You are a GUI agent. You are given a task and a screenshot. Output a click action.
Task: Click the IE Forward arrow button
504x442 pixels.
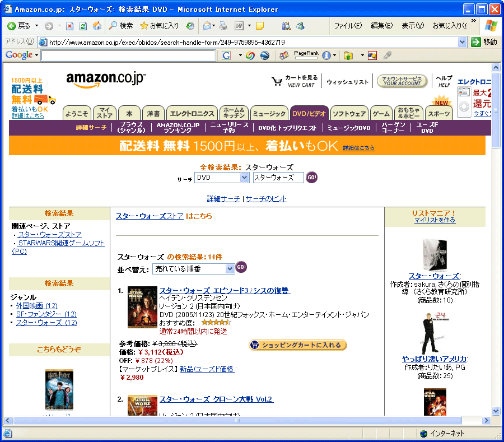pos(49,26)
